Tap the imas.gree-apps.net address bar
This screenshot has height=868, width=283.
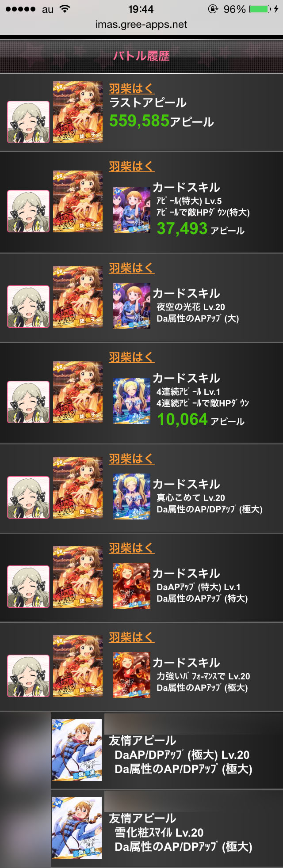141,25
